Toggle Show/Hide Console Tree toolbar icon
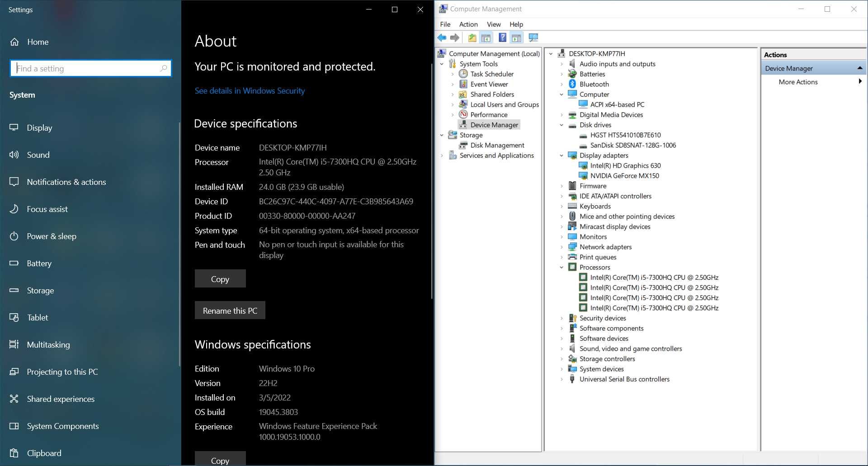 click(486, 38)
